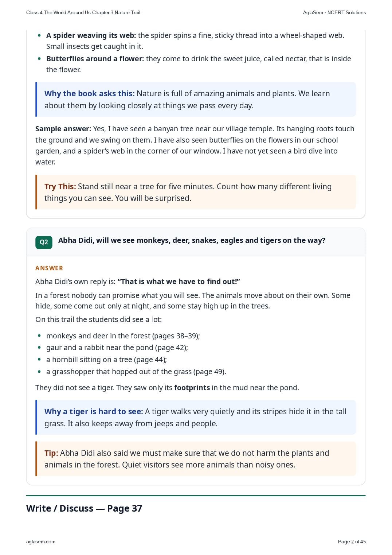The image size is (392, 555).
Task: Click the 'Butterflies around a flower' bullet
Action: (x=199, y=64)
